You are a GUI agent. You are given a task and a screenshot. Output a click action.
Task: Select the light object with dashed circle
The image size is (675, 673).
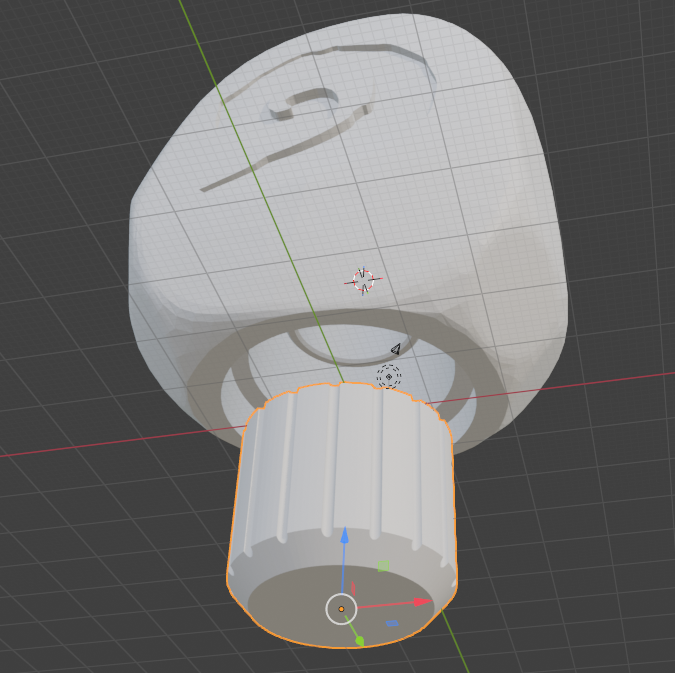389,377
